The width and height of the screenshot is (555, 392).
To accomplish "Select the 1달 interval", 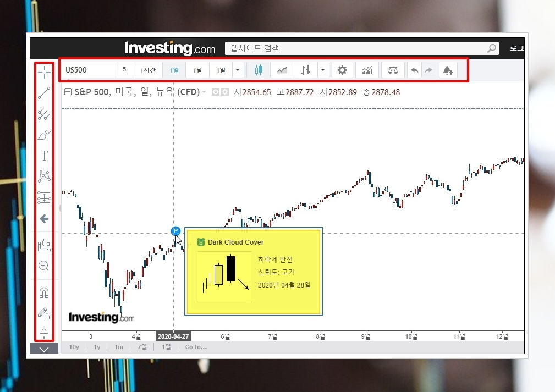I will click(x=197, y=70).
